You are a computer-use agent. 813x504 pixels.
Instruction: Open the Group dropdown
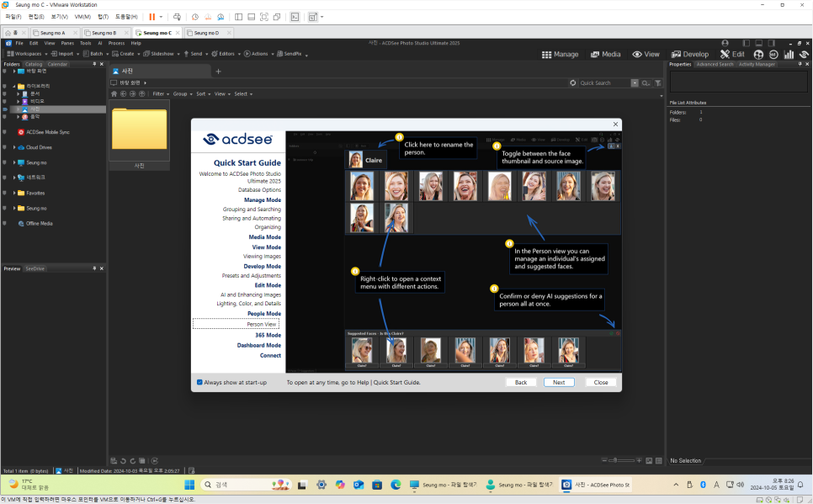click(179, 93)
